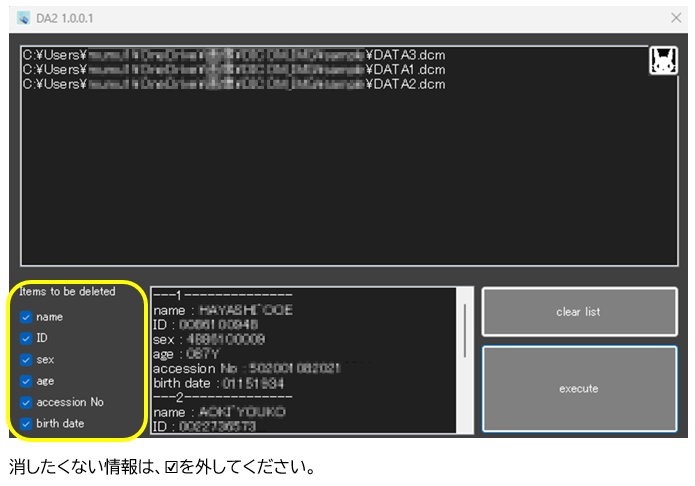Image resolution: width=695 pixels, height=486 pixels.
Task: Uncheck the name checkbox
Action: coord(26,317)
